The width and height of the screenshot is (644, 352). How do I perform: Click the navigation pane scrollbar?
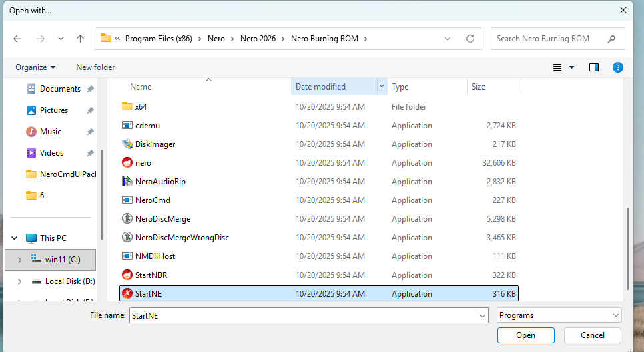(x=101, y=195)
